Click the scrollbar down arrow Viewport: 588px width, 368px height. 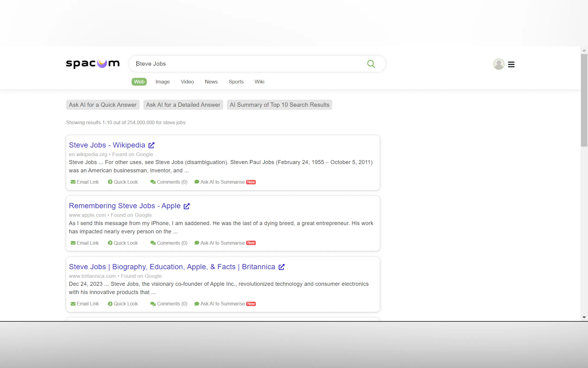pos(584,317)
